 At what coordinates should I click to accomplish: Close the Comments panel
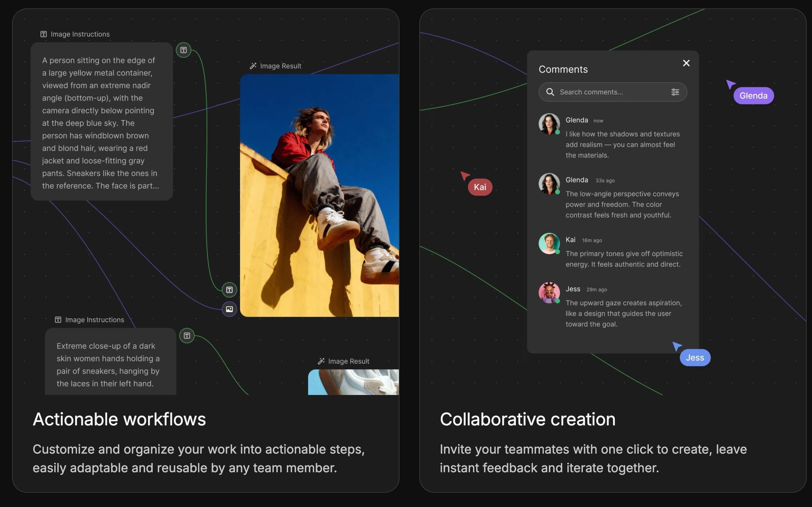[686, 63]
